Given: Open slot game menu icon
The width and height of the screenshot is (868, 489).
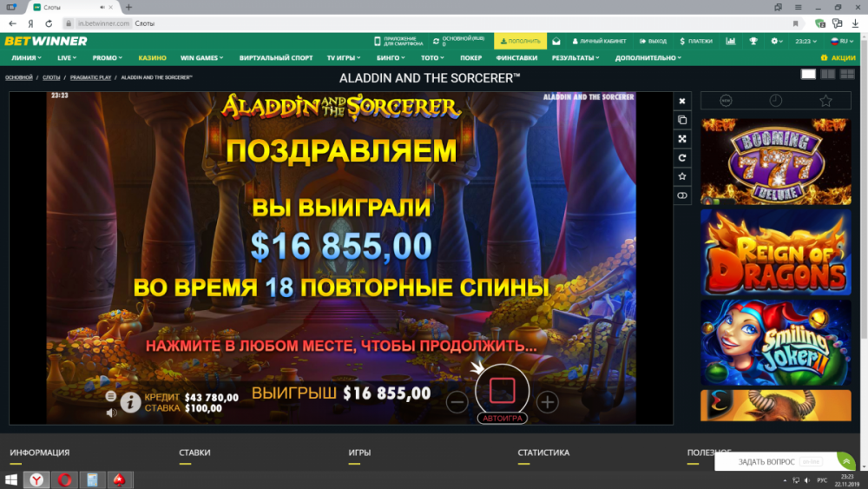Looking at the screenshot, I should pyautogui.click(x=111, y=396).
